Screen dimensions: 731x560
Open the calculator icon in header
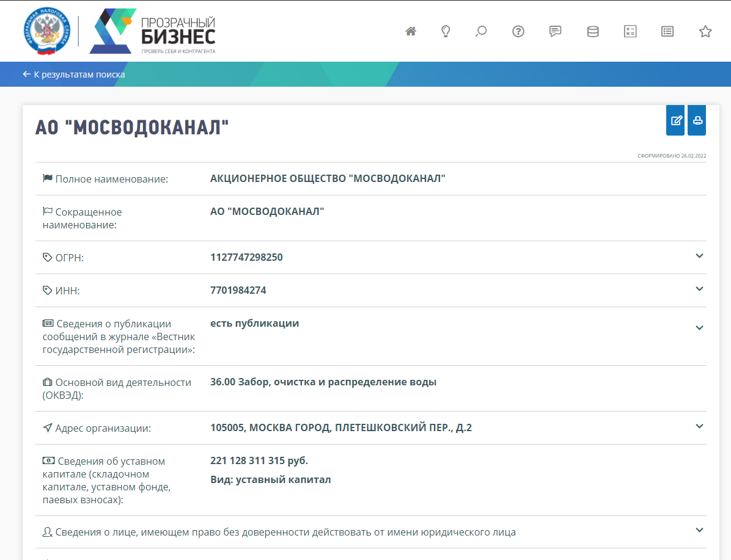pyautogui.click(x=630, y=31)
